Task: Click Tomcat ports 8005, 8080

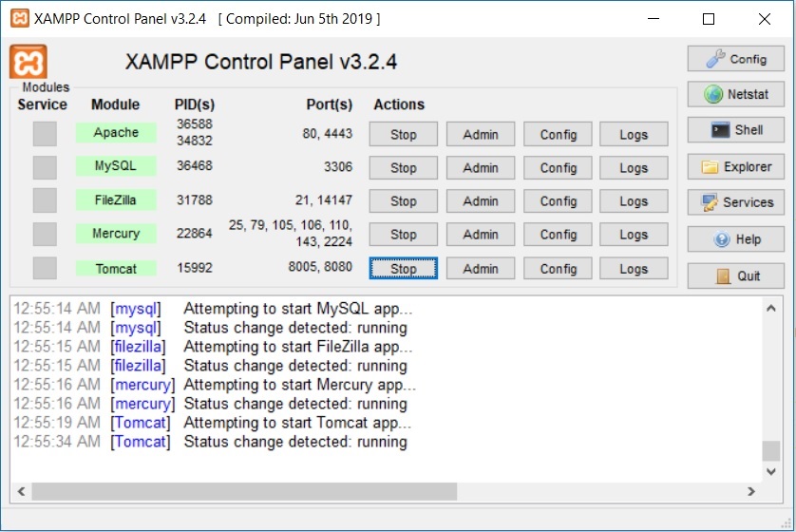Action: tap(320, 267)
